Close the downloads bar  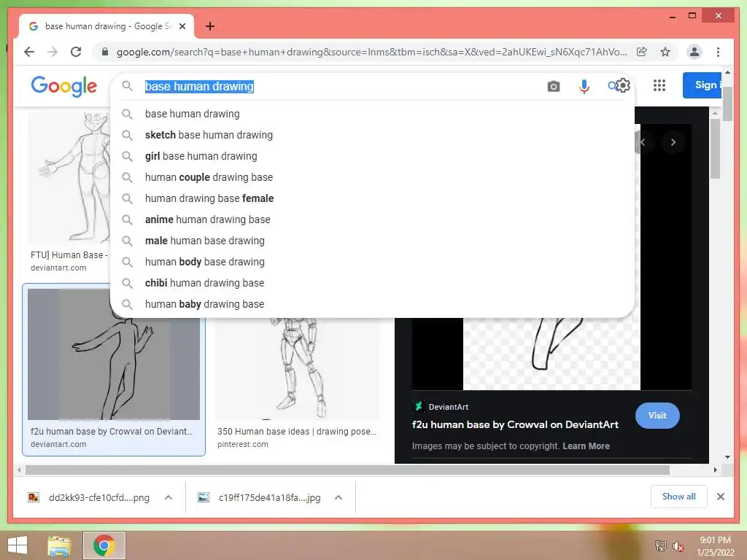[720, 497]
